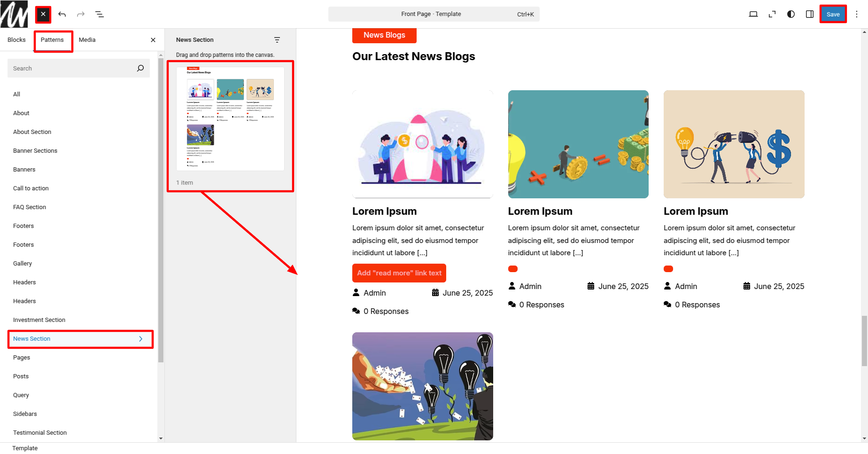Open the three-dot Options menu
This screenshot has width=868, height=454.
[857, 14]
